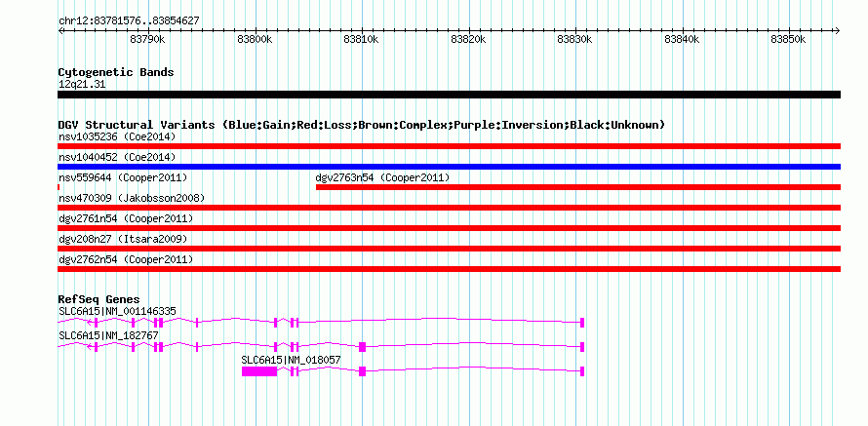
Task: Select the red loss bar for dgv2761n54
Action: (x=449, y=228)
